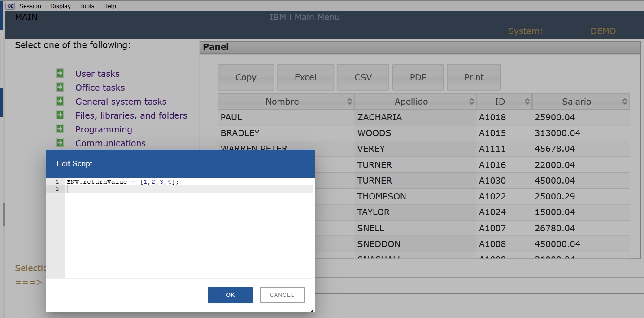Click line 2 in the script editor
The width and height of the screenshot is (644, 318).
[188, 189]
